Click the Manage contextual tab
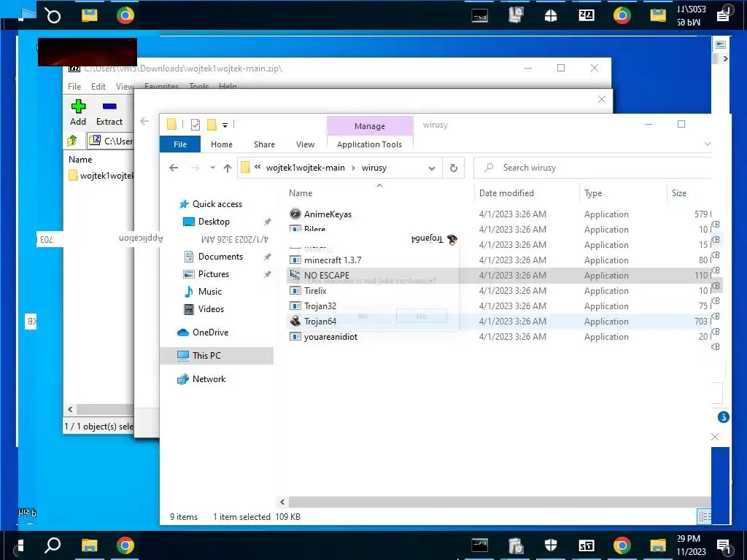This screenshot has width=747, height=560. coord(370,126)
